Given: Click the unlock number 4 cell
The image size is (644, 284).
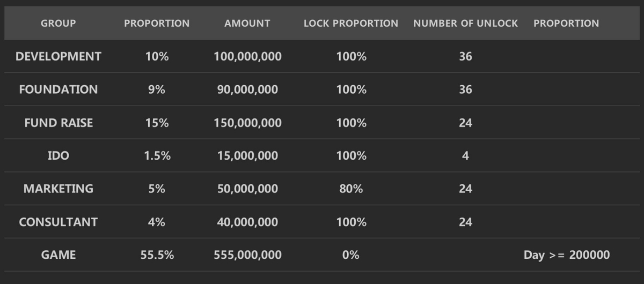Looking at the screenshot, I should click(465, 156).
